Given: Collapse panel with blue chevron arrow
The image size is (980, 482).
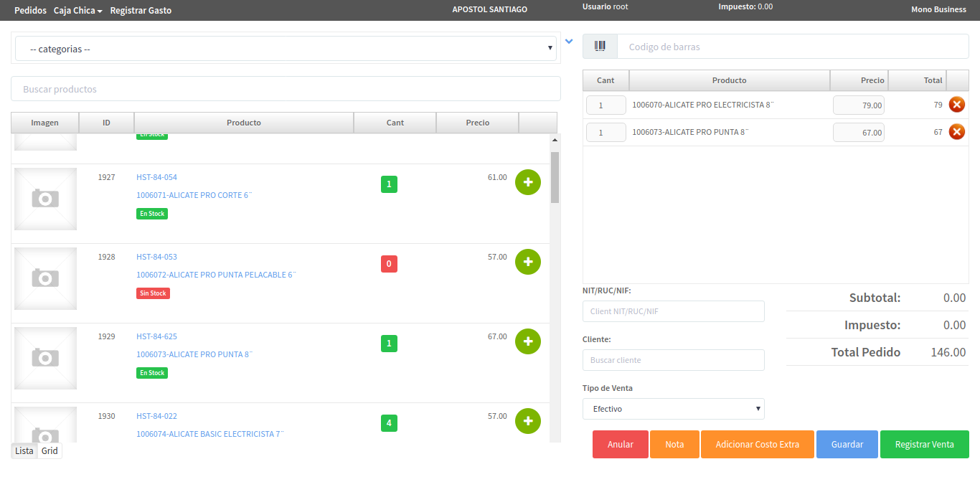Looking at the screenshot, I should tap(569, 42).
